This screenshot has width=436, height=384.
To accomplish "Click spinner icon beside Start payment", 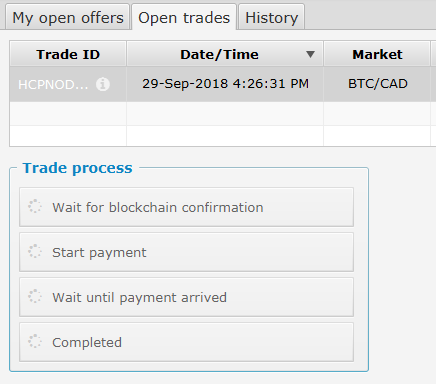I will click(x=35, y=252).
